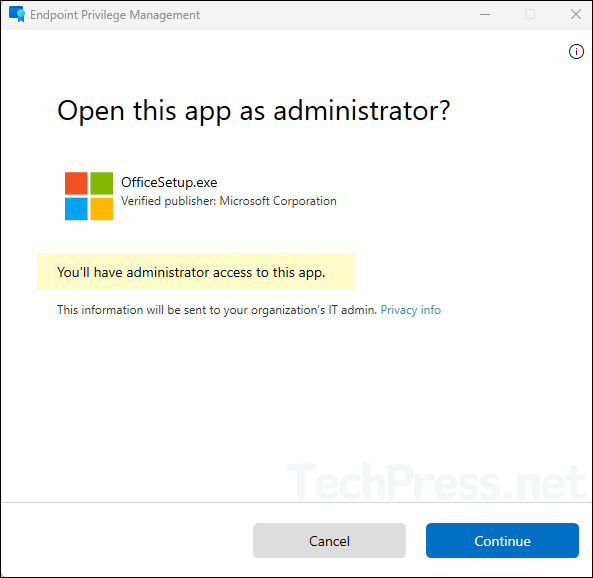Click the Endpoint Privilege Management title bar icon

pos(17,14)
